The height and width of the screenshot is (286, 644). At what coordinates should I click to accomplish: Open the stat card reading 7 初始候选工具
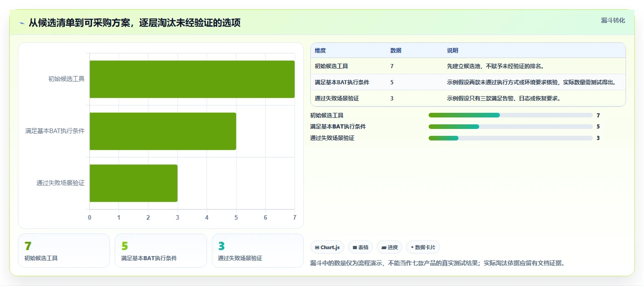64,251
